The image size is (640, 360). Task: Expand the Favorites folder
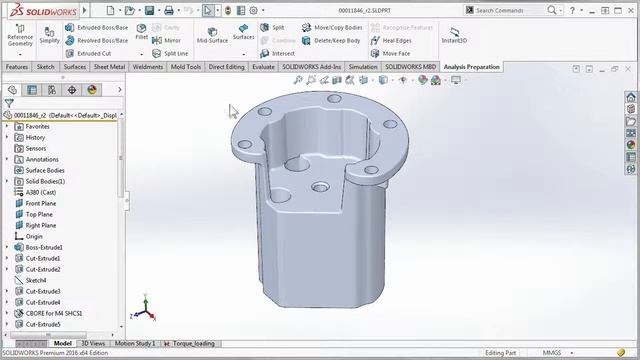point(7,127)
